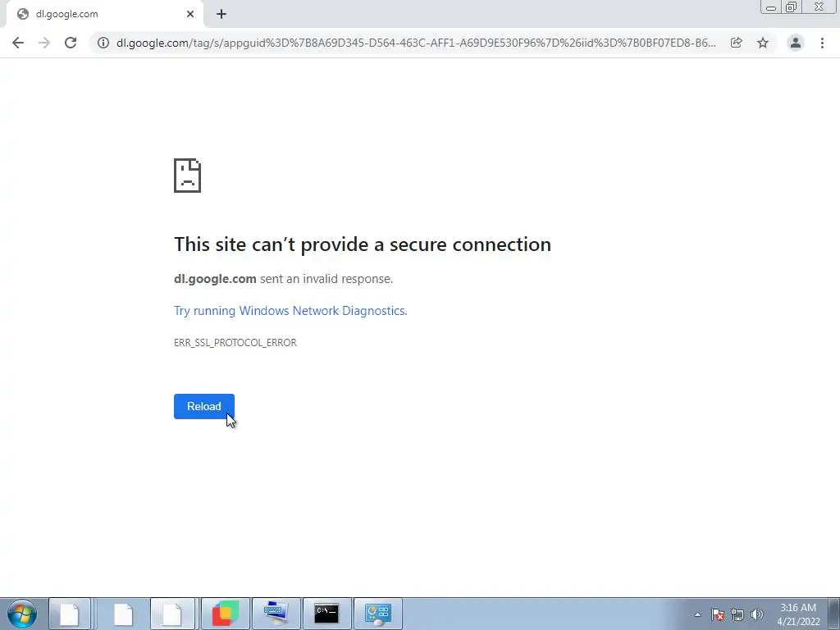Screen dimensions: 840x630
Task: Click the forward navigation arrow
Action: pyautogui.click(x=44, y=43)
